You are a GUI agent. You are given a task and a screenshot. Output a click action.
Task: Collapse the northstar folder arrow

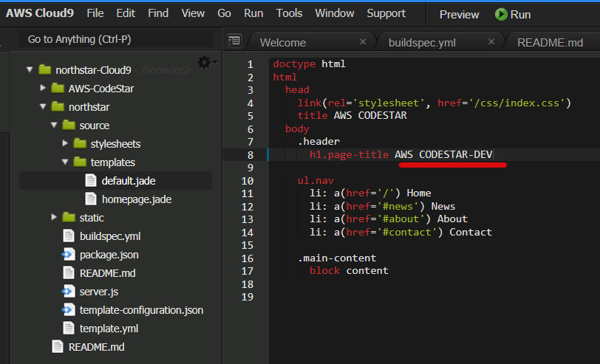click(43, 106)
